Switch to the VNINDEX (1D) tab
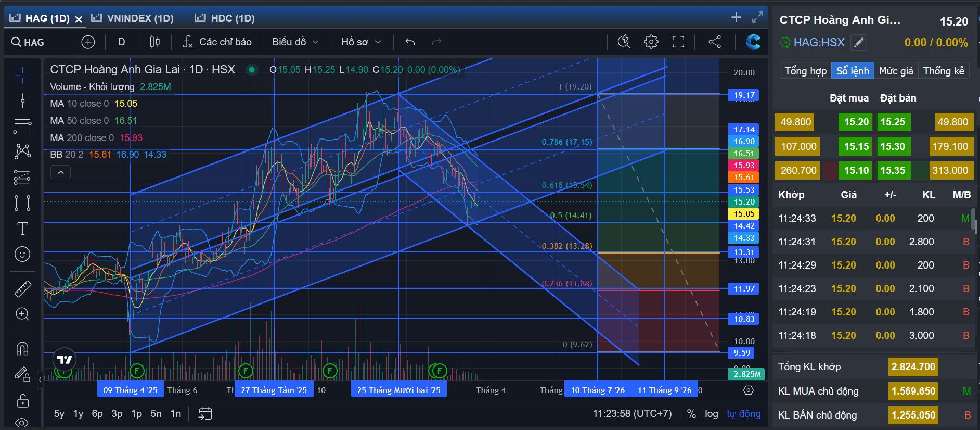 coord(133,18)
